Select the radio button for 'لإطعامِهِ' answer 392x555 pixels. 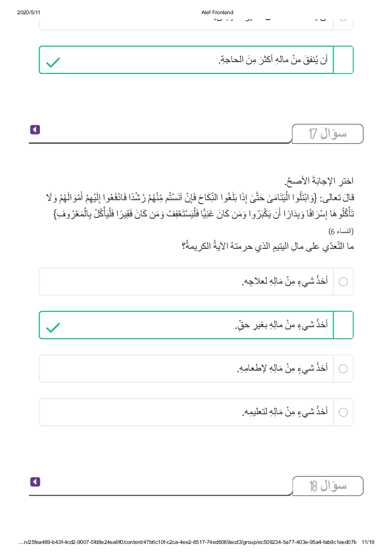[x=343, y=369]
